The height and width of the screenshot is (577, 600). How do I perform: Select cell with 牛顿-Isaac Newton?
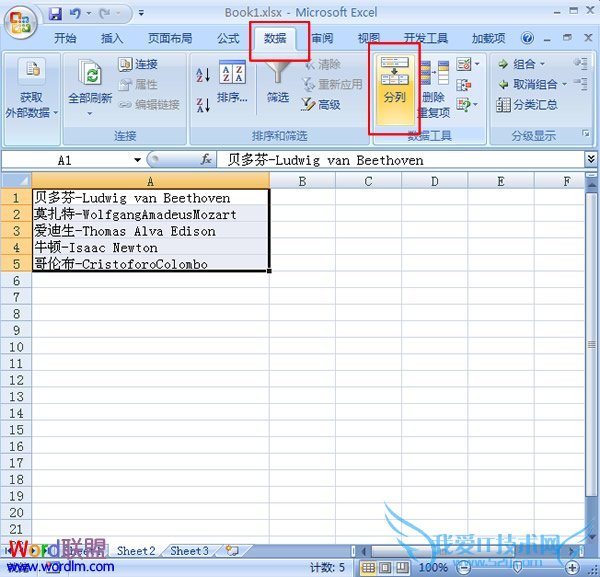150,248
